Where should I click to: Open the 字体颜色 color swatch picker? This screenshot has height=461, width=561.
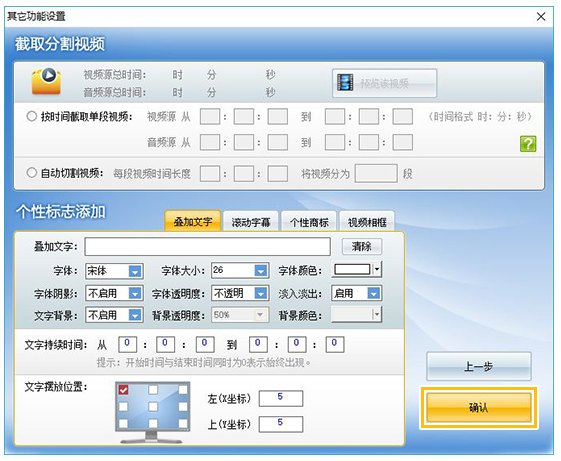357,270
